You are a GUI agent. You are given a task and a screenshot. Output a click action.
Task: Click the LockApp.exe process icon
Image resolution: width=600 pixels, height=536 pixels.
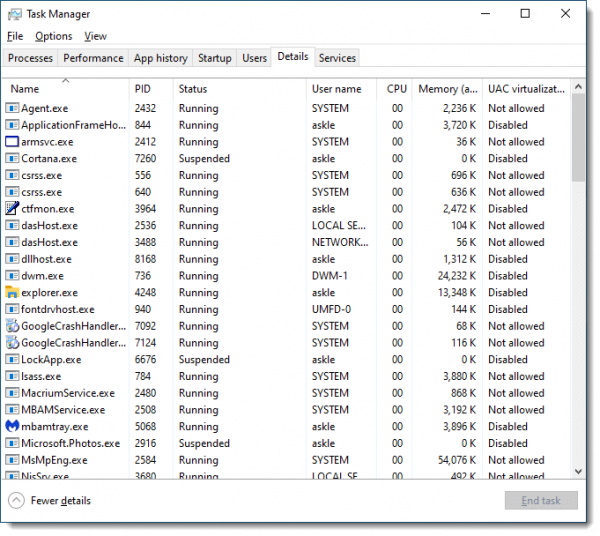(x=12, y=360)
